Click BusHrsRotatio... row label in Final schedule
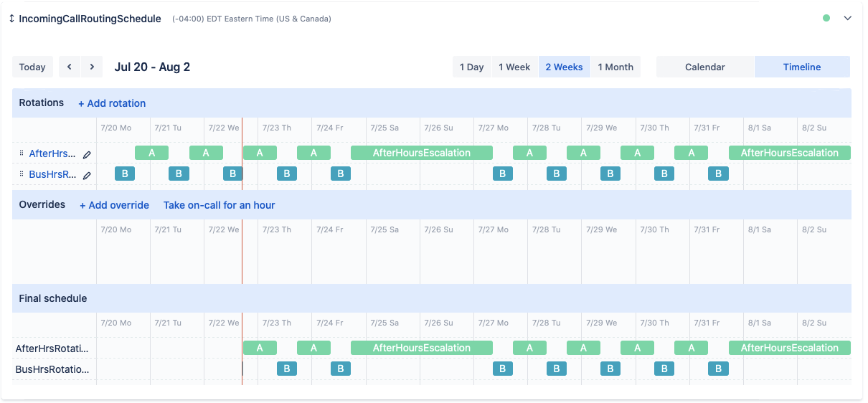This screenshot has height=403, width=868. (52, 369)
